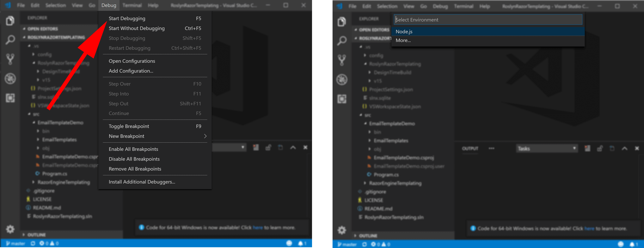This screenshot has width=644, height=248.
Task: Click feedback smiley in right window status bar
Action: (621, 244)
